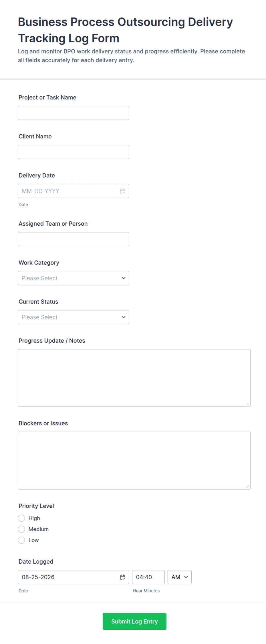
Task: Select Low priority level
Action: pyautogui.click(x=21, y=540)
